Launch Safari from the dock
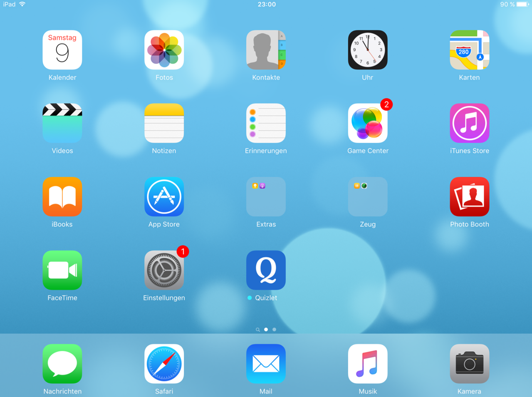This screenshot has height=397, width=532. tap(164, 364)
